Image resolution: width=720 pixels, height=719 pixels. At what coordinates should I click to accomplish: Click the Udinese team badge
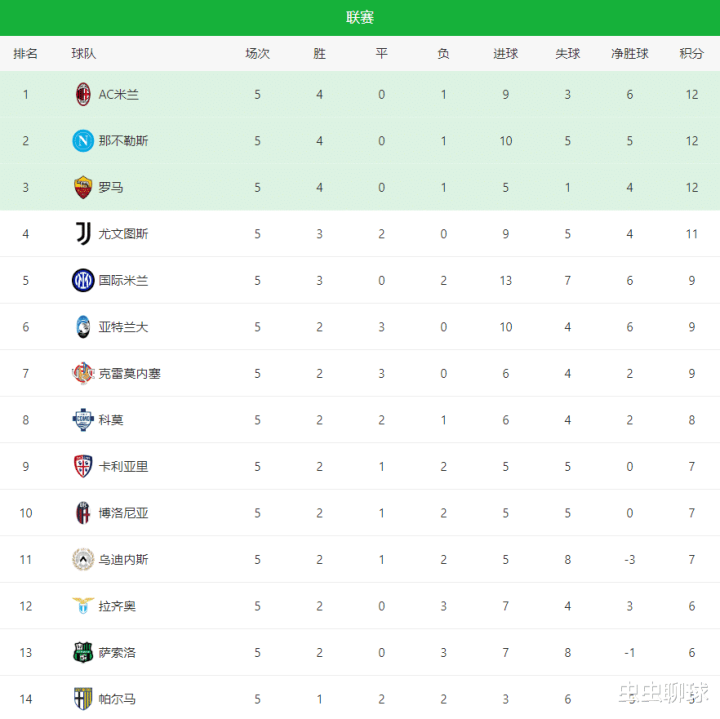(x=83, y=559)
